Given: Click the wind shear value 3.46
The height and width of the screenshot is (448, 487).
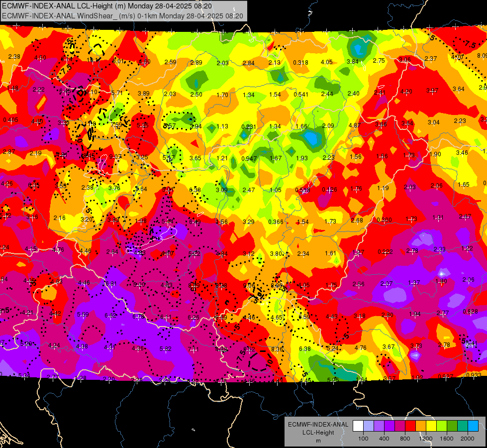Looking at the screenshot, I should click(462, 152).
